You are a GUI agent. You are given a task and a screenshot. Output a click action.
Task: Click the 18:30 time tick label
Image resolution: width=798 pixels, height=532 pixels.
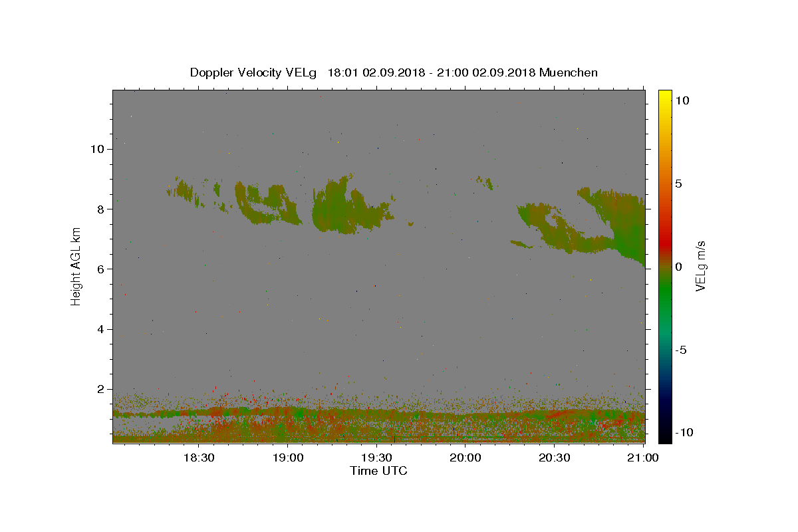(198, 458)
